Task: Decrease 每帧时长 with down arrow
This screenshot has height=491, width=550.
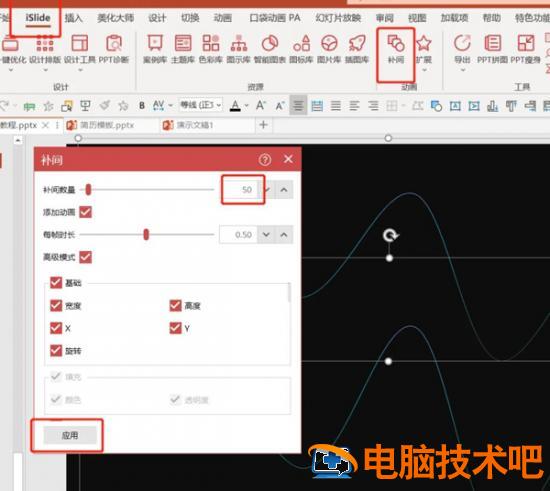Action: 266,235
